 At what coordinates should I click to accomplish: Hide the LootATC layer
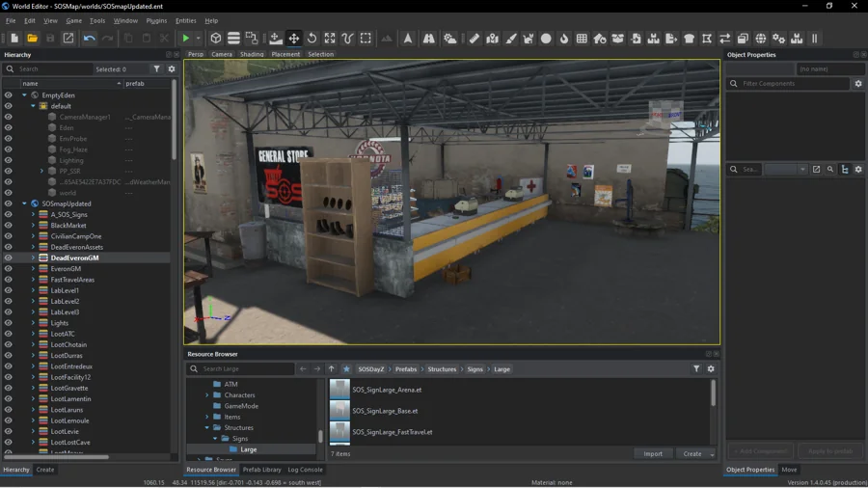tap(9, 334)
